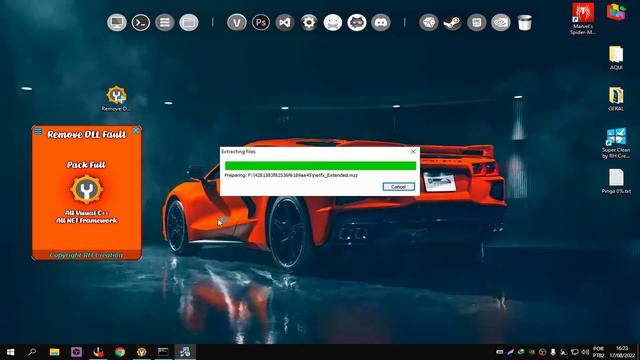
Task: Launch Discord from the dock
Action: point(381,22)
